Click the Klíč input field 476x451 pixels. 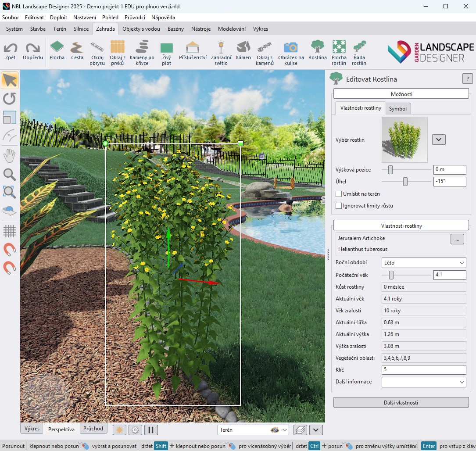pyautogui.click(x=423, y=370)
